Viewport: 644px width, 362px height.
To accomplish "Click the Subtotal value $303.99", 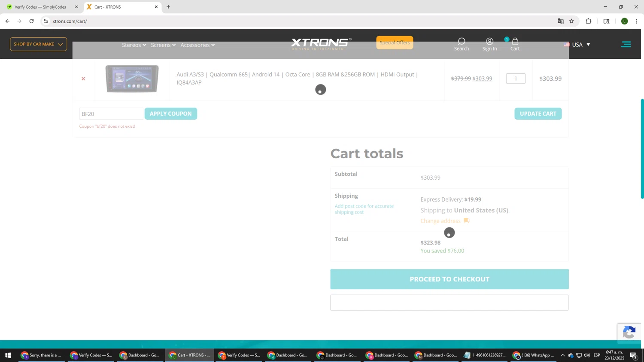I will tap(431, 178).
